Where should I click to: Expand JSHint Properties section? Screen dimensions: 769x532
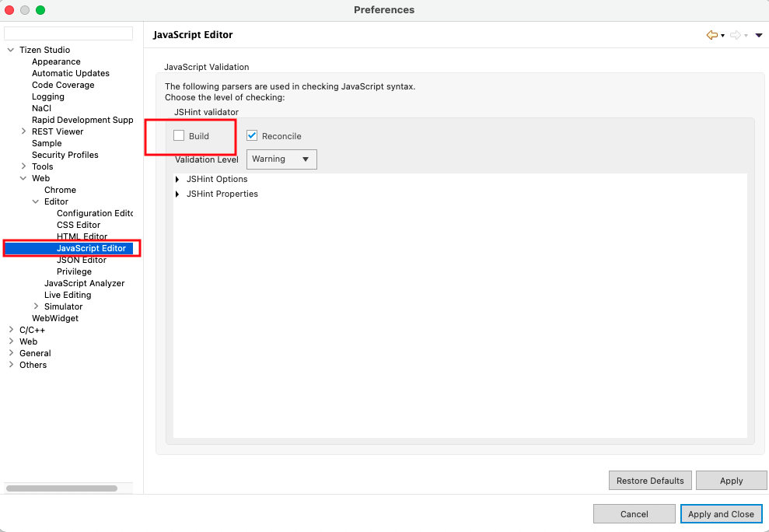(177, 194)
